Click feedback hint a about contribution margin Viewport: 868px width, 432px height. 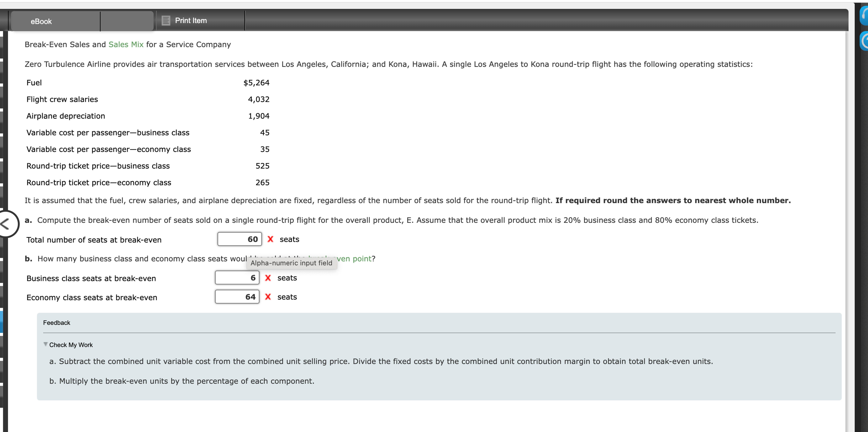pyautogui.click(x=381, y=361)
